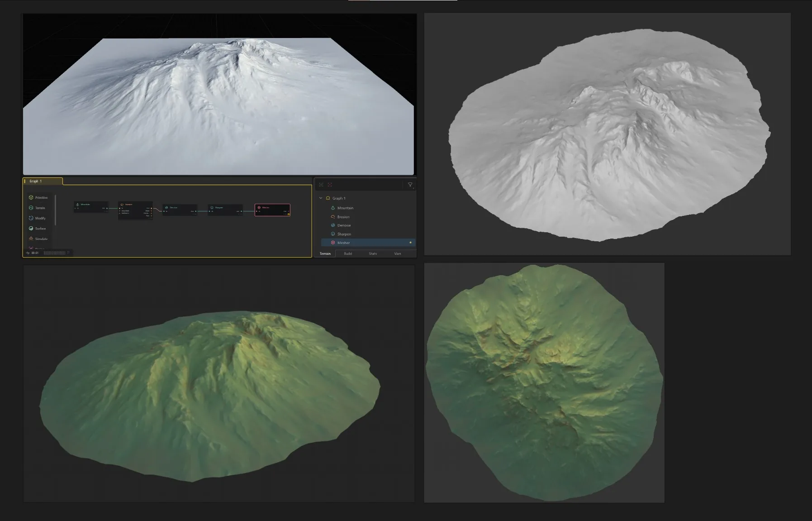Click the node category list scrollbar
Viewport: 812px width, 521px height.
click(55, 210)
